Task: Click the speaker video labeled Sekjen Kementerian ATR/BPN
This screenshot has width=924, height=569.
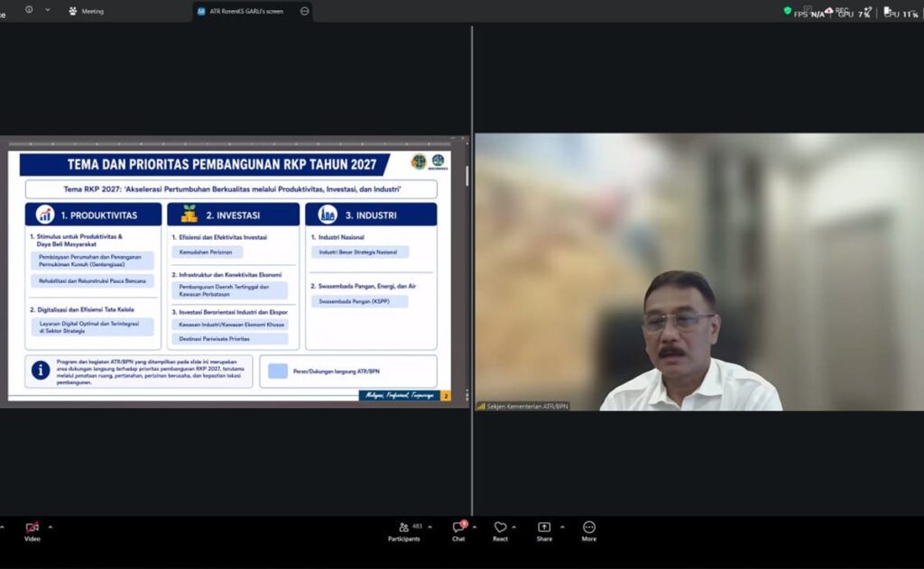Action: pos(699,271)
